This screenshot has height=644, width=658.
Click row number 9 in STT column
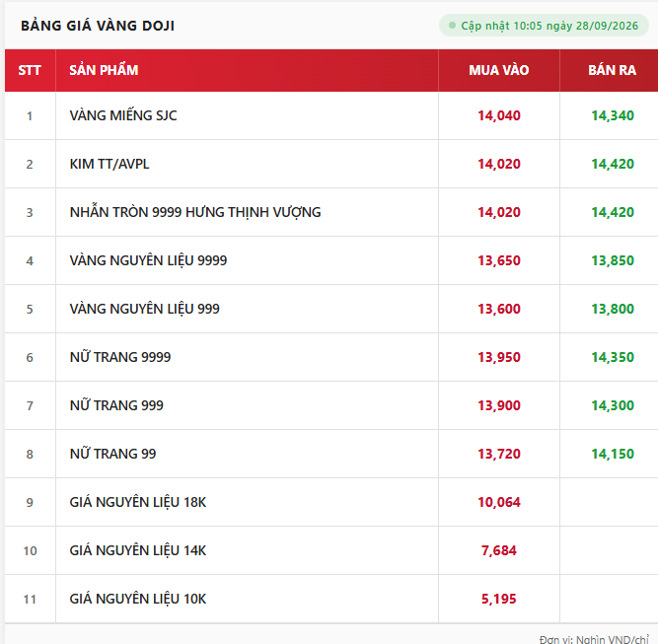30,502
